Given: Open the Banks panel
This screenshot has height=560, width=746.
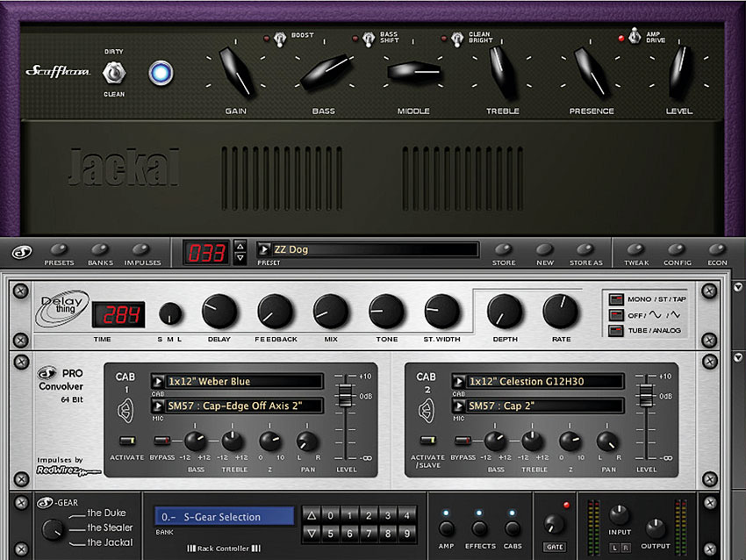Looking at the screenshot, I should [100, 250].
